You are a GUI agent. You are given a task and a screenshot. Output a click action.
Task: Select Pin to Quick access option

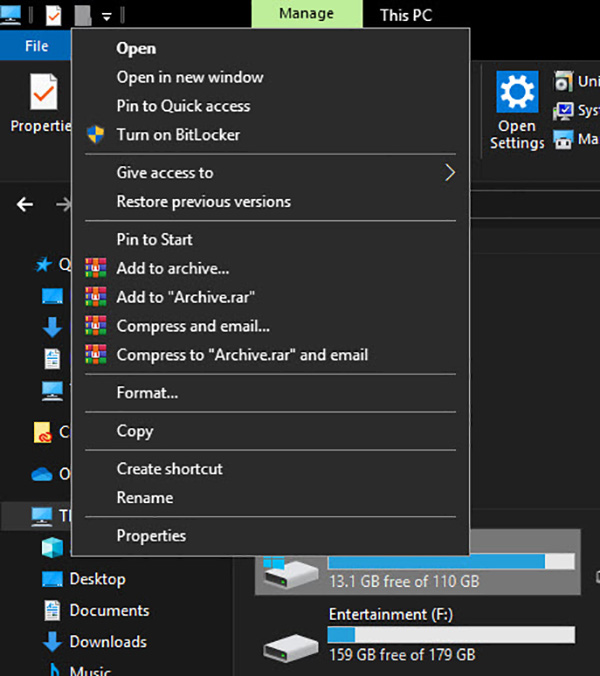pyautogui.click(x=183, y=106)
